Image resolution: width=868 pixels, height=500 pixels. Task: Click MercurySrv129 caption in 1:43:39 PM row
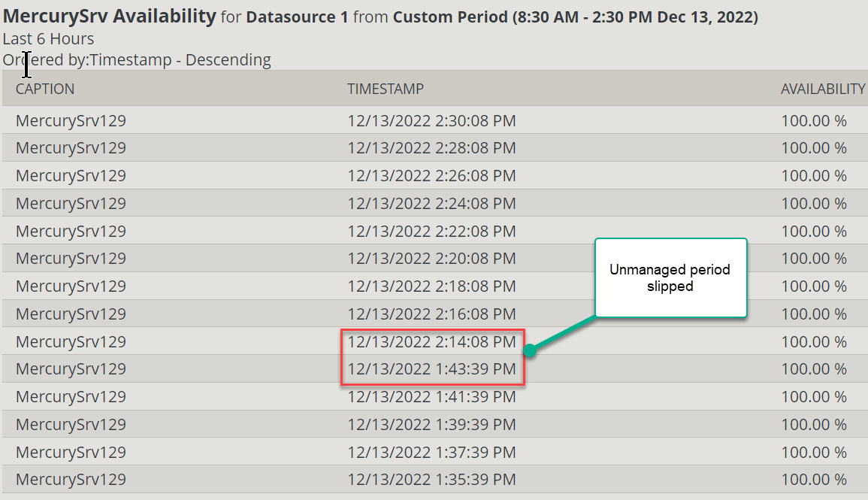point(71,368)
